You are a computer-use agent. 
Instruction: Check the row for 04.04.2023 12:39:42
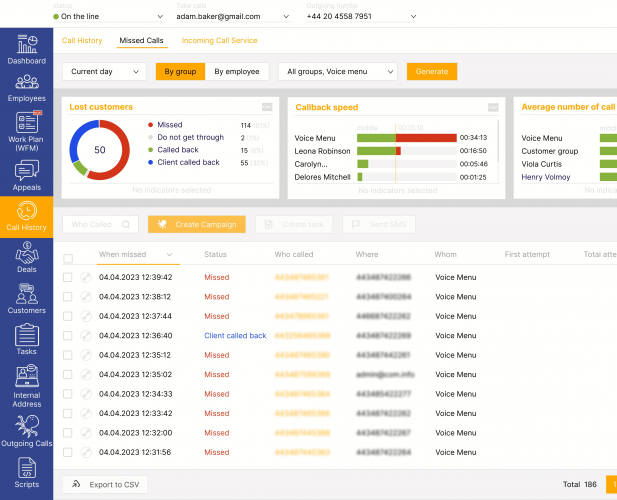(x=68, y=277)
